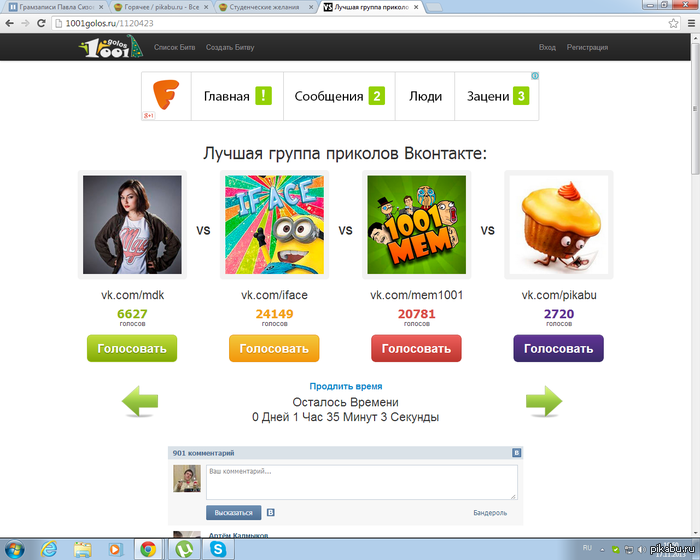Click the RU language indicator in tray

click(587, 548)
